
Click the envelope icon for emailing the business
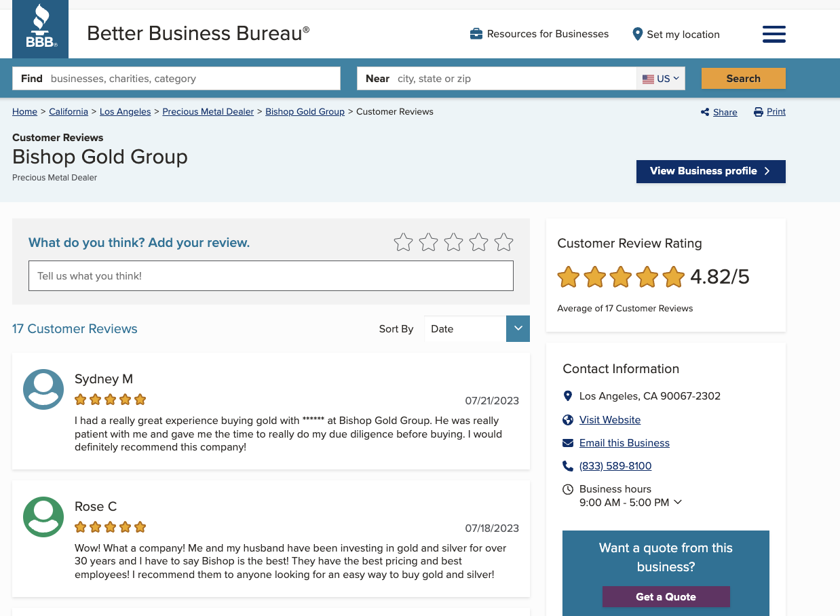(568, 443)
